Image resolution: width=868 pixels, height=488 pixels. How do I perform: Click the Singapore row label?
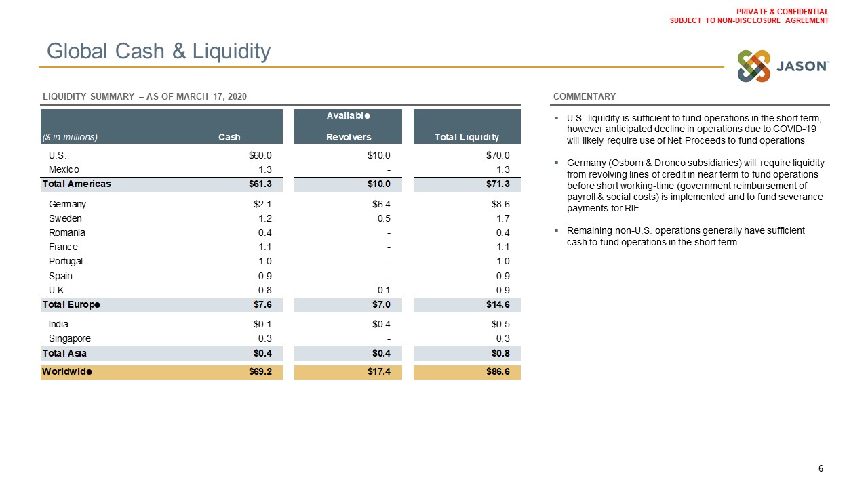point(70,338)
